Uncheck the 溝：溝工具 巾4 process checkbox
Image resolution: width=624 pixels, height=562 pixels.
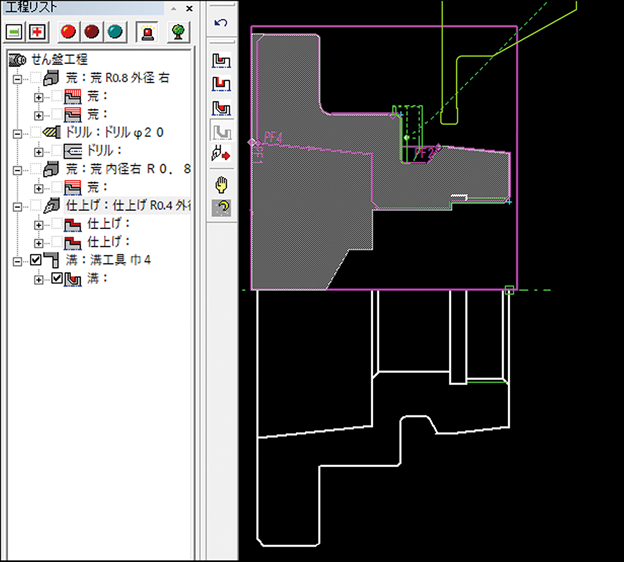coord(36,261)
